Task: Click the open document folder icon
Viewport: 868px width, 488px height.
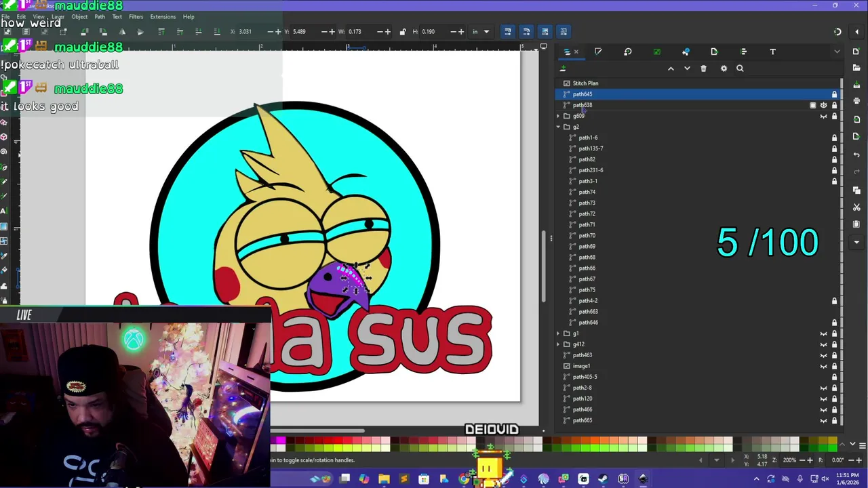Action: click(856, 68)
